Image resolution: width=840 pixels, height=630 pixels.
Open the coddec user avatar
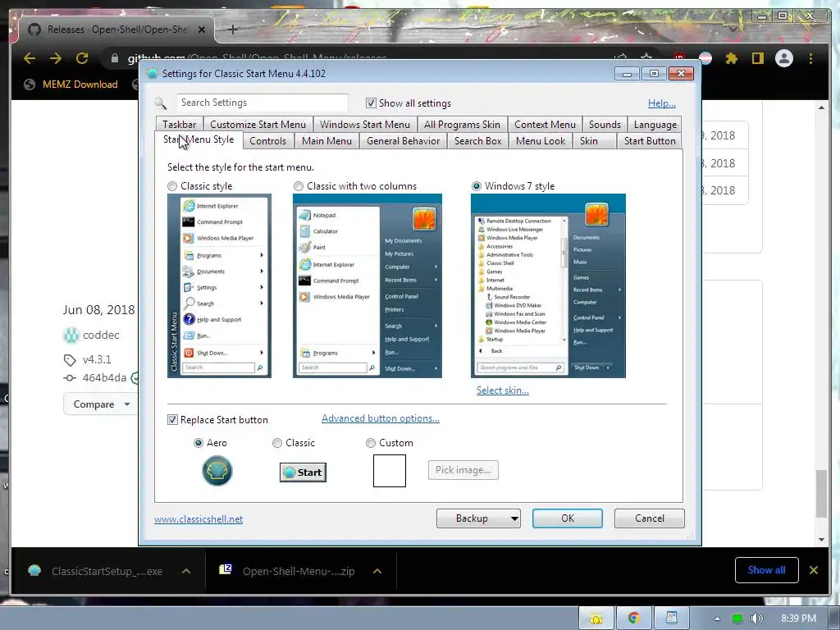pyautogui.click(x=71, y=336)
